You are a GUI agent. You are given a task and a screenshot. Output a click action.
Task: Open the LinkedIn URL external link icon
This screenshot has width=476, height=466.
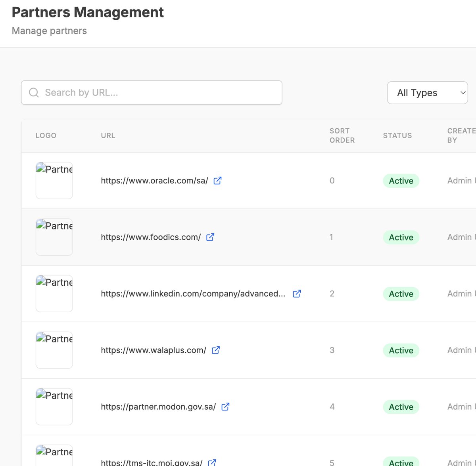297,294
